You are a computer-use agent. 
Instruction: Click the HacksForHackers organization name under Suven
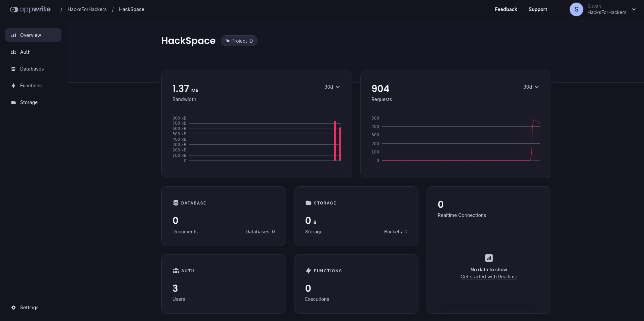coord(607,12)
